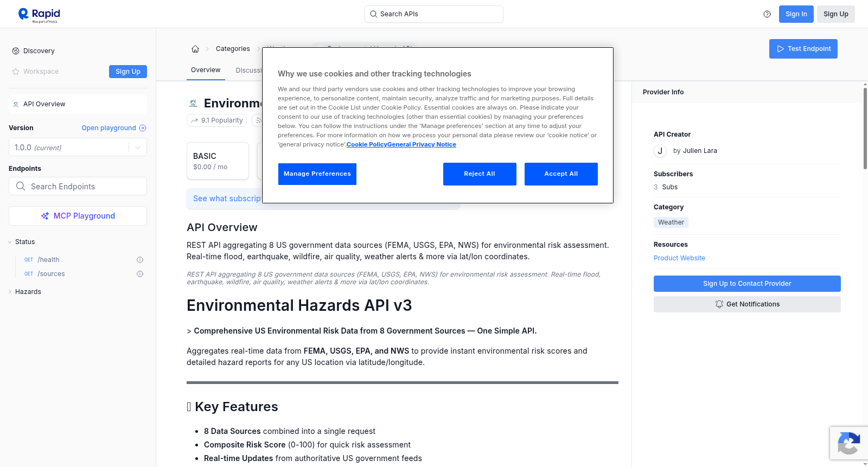Open the version 1.0.0 dropdown
Viewport: 868px width, 467px height.
click(x=78, y=148)
